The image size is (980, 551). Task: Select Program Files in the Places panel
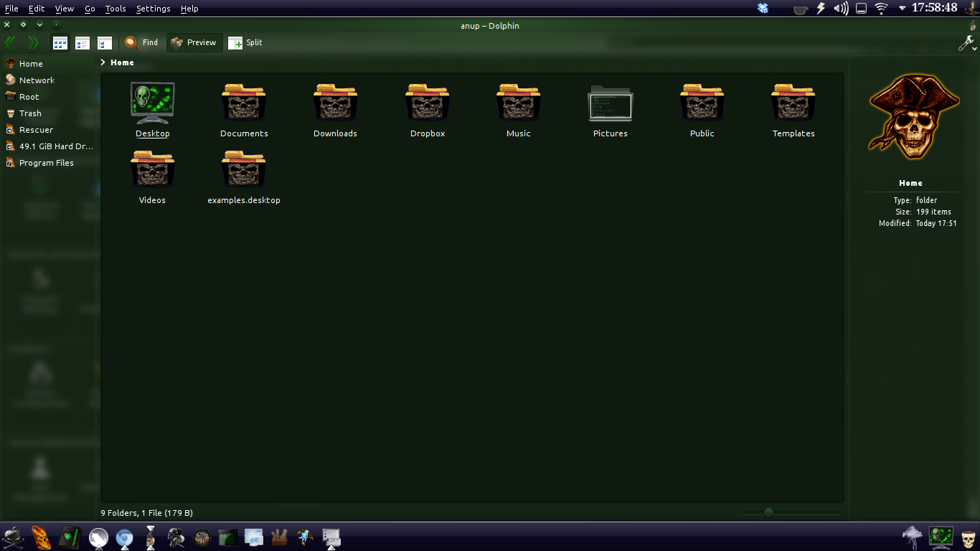49,163
